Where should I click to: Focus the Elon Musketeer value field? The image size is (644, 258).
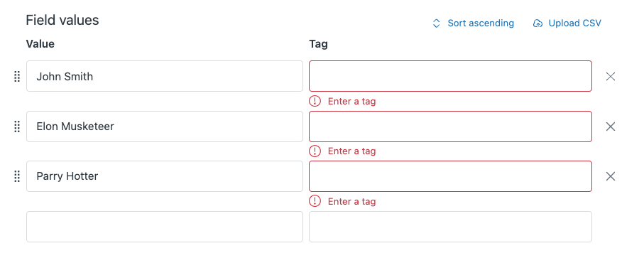coord(165,127)
